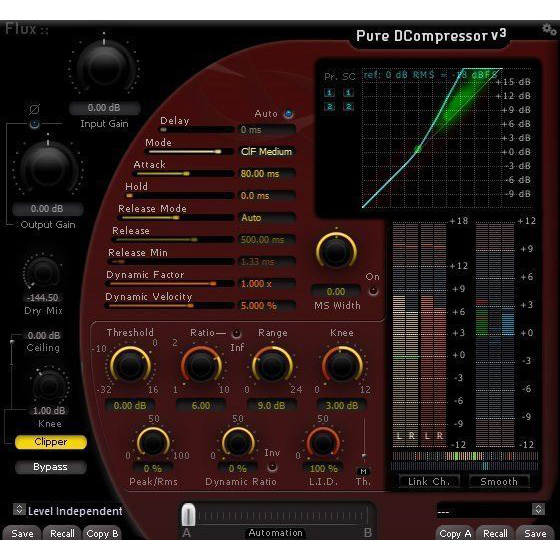Click the Link Ch. button

pyautogui.click(x=429, y=481)
